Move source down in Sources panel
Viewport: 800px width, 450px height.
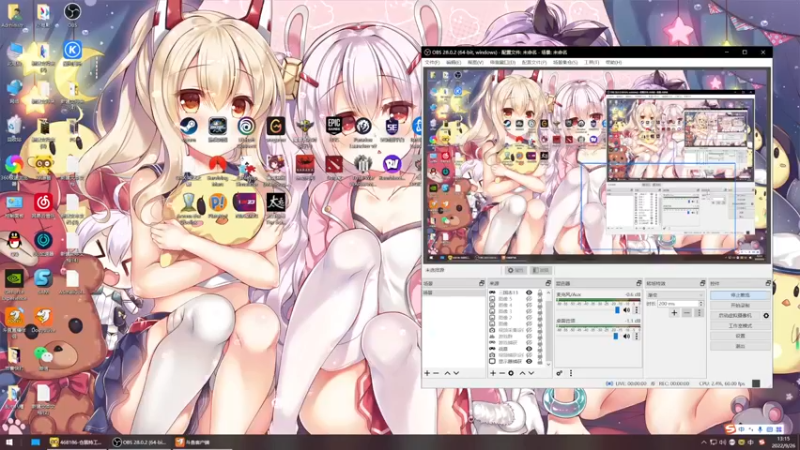(531, 373)
